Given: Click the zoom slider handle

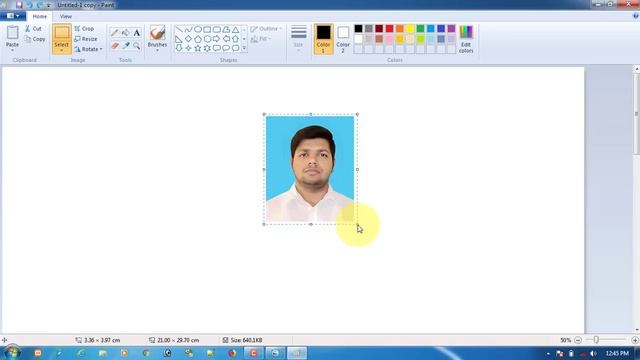Looking at the screenshot, I should (x=596, y=340).
